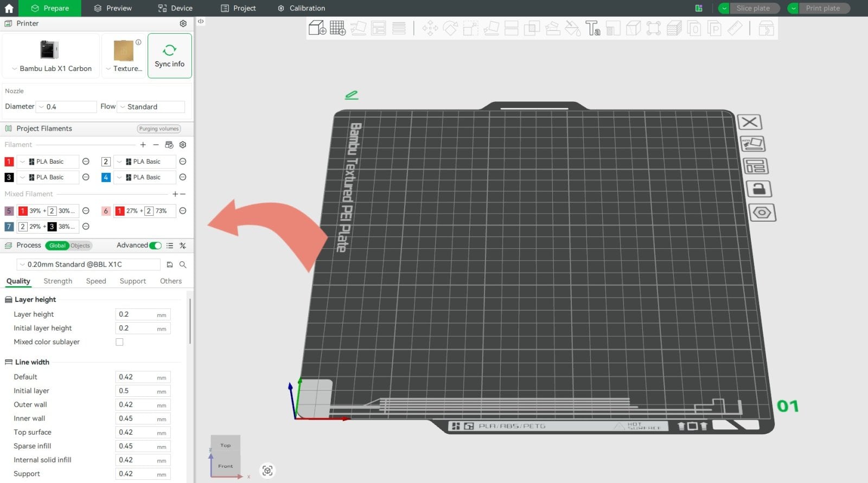Remove all objects from plate icon
This screenshot has height=483, width=868.
[750, 122]
